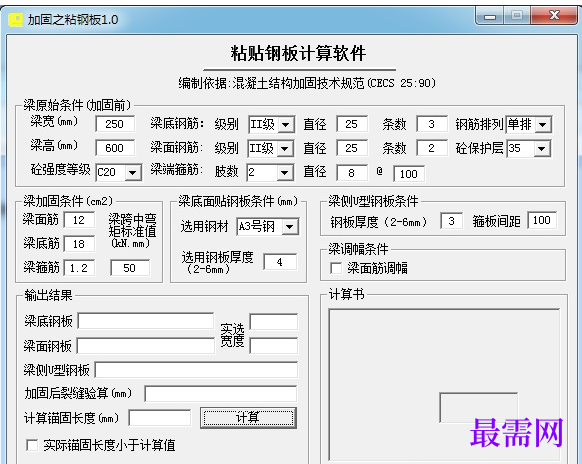This screenshot has width=582, height=464.
Task: Click 梁侧U型钢板 output field
Action: 196,370
